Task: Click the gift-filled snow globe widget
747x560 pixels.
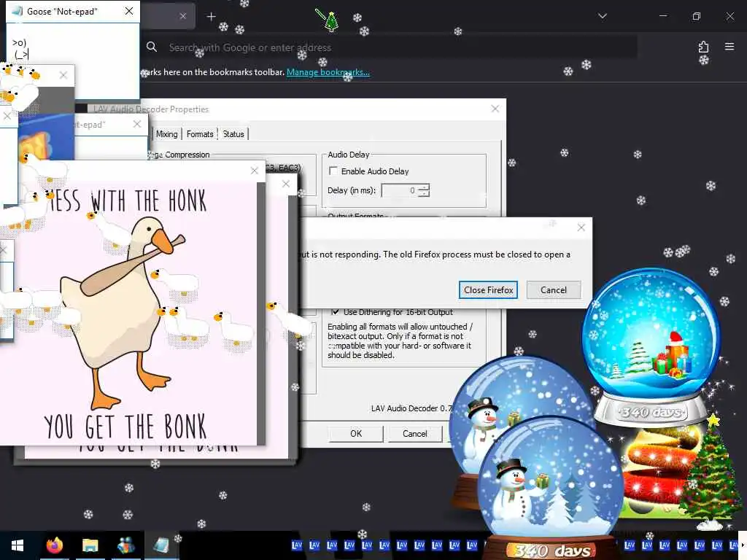Action: tap(651, 348)
